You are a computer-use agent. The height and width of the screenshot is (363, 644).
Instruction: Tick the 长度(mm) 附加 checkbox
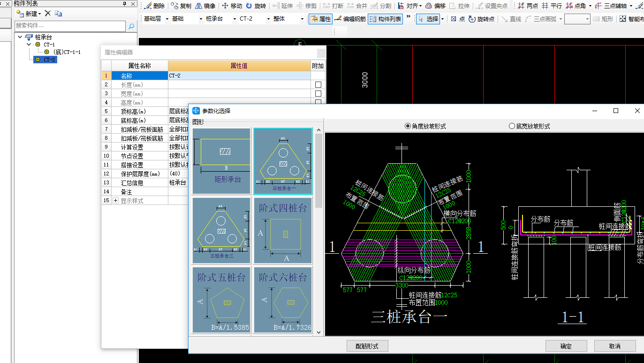point(318,85)
